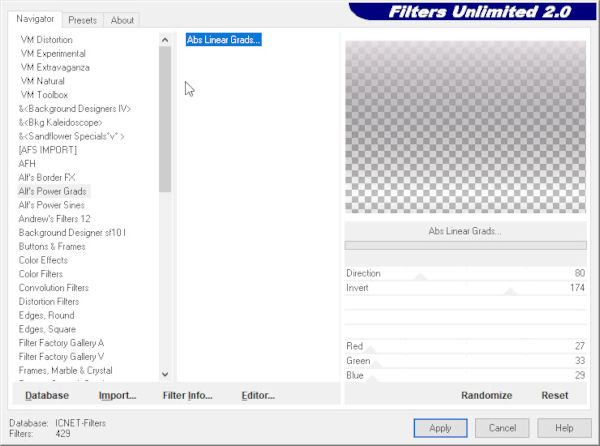Select VM Toolbox category
Screen dimensions: 600x446
click(x=44, y=95)
